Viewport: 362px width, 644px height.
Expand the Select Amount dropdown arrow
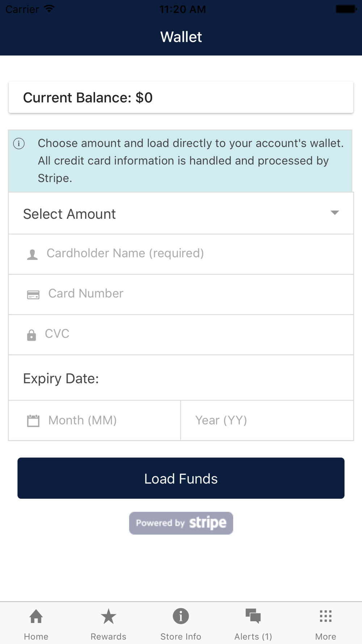click(335, 213)
